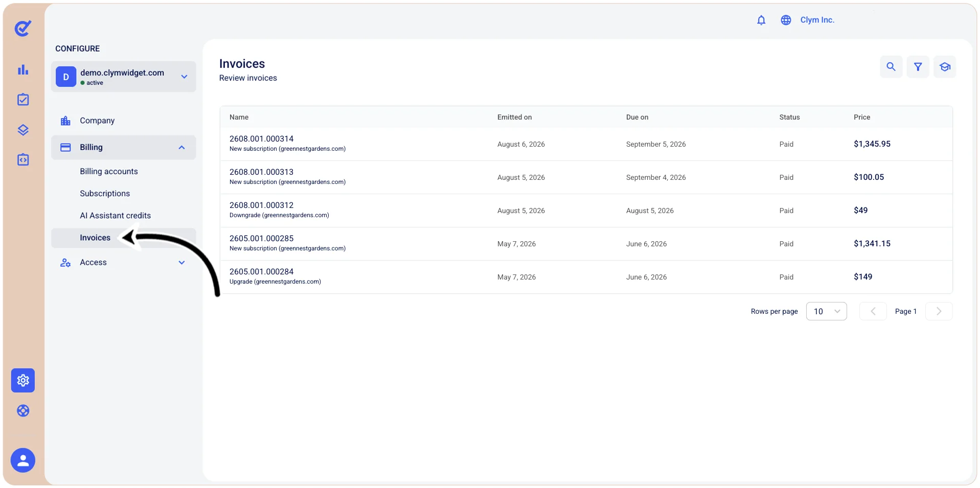Click the Due on column header

point(637,117)
